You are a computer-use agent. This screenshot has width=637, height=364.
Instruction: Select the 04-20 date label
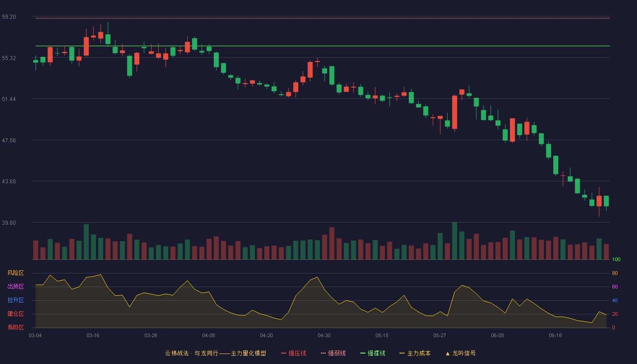[266, 335]
